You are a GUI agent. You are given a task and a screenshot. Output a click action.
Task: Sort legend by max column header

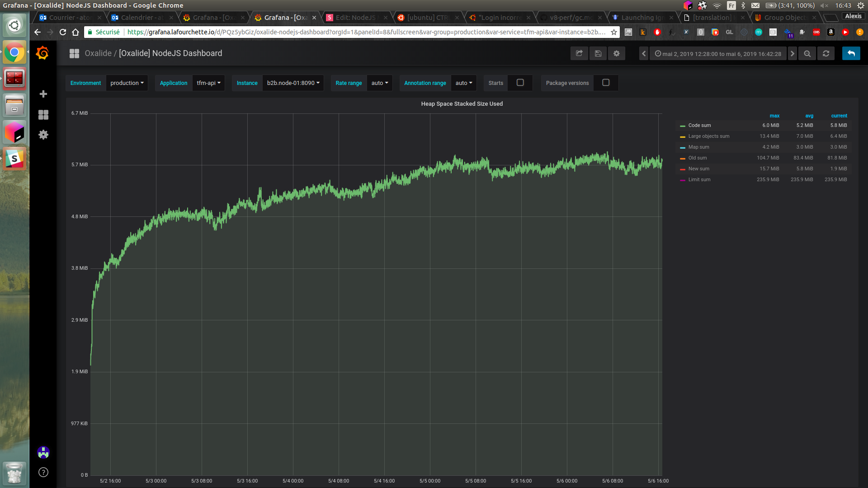[x=774, y=116]
